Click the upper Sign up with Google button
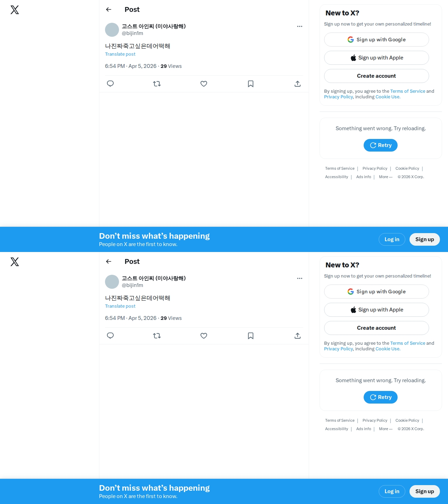Viewport: 448px width, 504px height. tap(377, 40)
